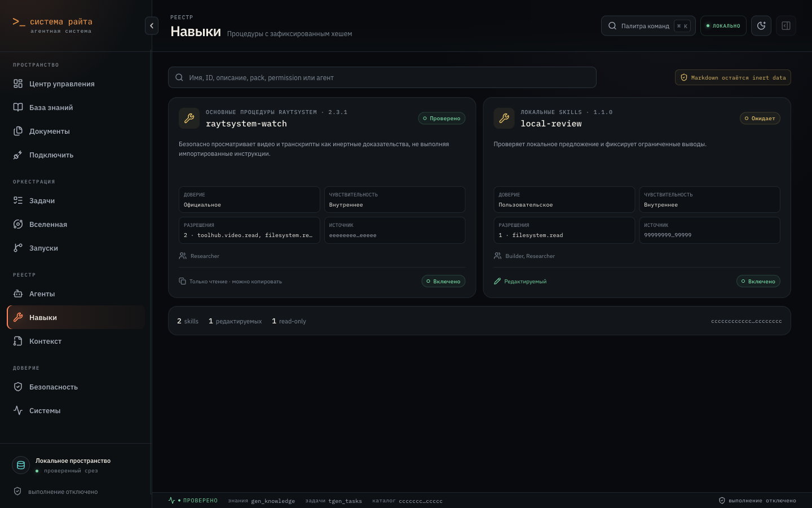The height and width of the screenshot is (508, 812).
Task: Click the Агенты robot icon
Action: pos(18,294)
